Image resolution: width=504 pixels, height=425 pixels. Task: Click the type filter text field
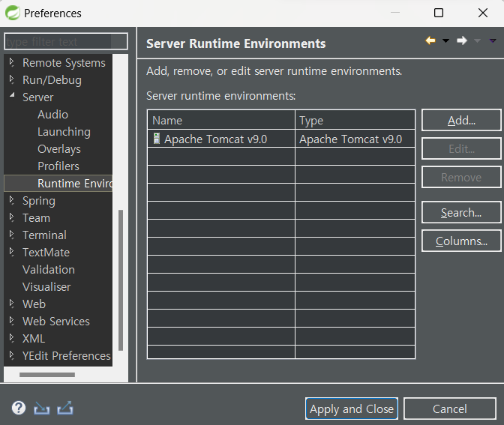pyautogui.click(x=66, y=41)
